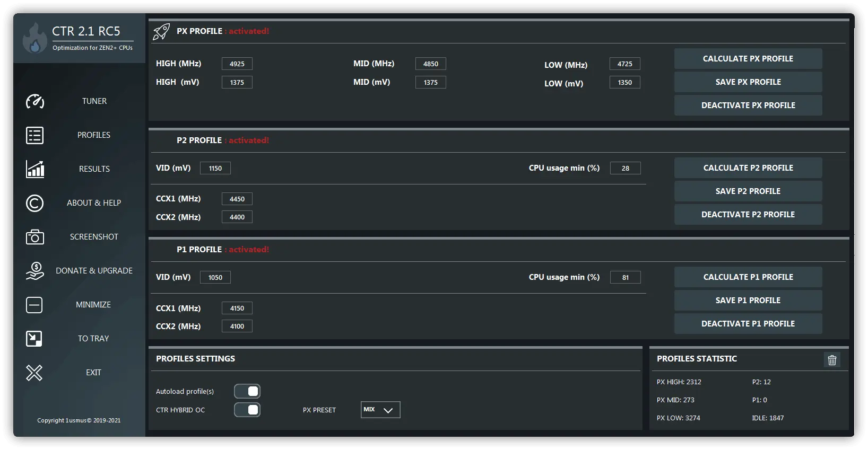Click the MID (mV) field with 1375
Screen dimensions: 868x450
[x=431, y=82]
